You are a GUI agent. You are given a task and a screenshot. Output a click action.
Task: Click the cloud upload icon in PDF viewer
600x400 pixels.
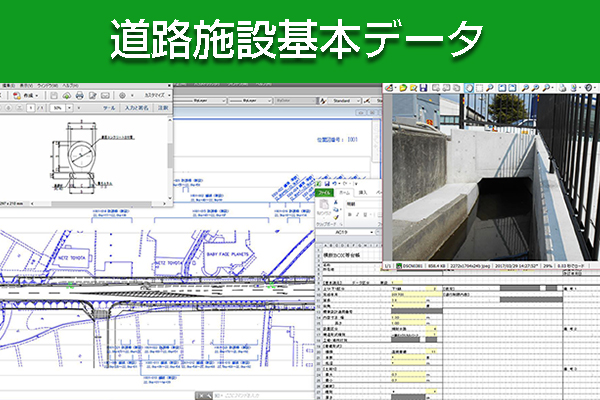(67, 95)
